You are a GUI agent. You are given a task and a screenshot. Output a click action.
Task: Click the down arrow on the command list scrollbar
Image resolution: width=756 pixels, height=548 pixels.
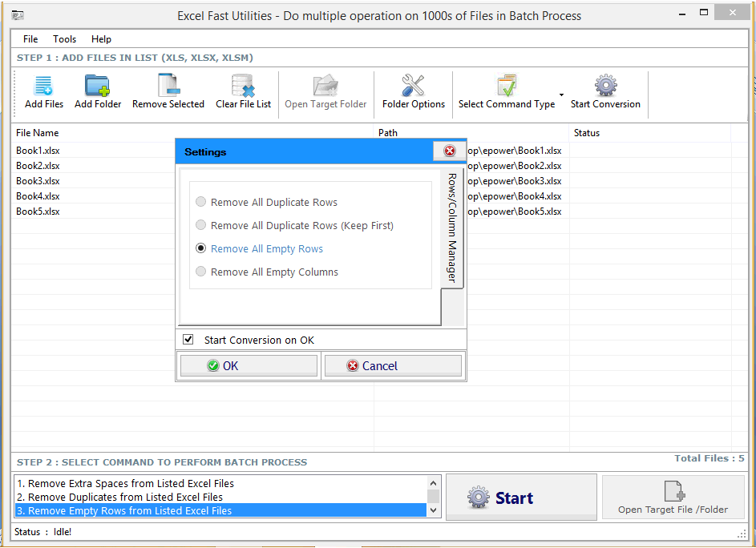[x=434, y=510]
